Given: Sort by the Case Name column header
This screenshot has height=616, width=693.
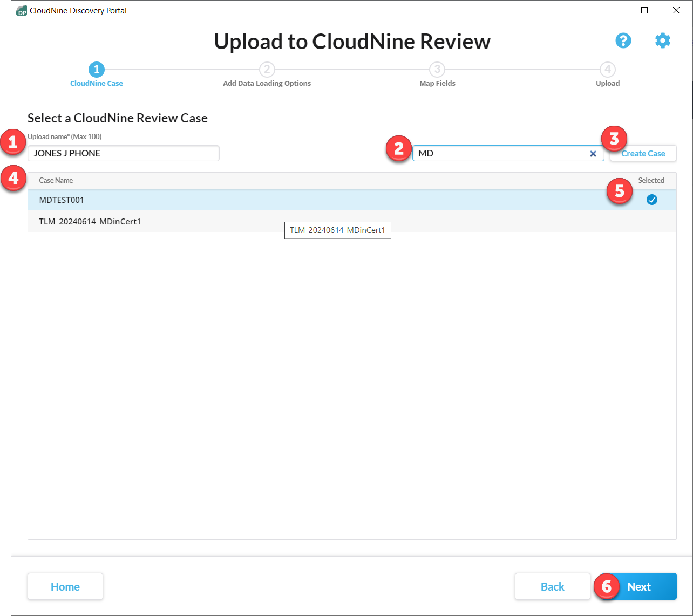Looking at the screenshot, I should [56, 181].
